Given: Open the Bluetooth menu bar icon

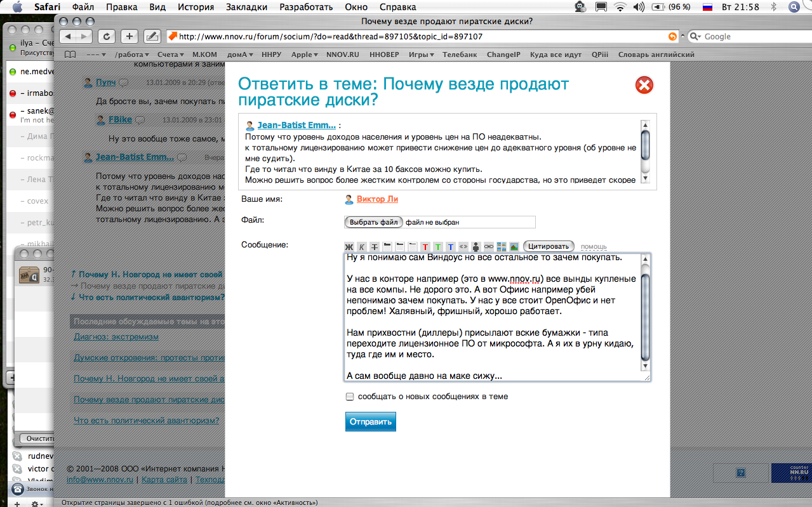Looking at the screenshot, I should 773,7.
